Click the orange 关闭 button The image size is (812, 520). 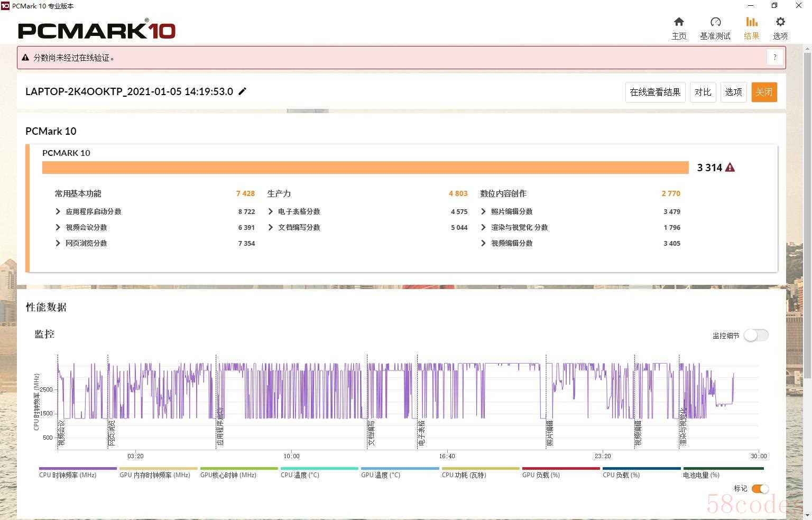click(764, 92)
